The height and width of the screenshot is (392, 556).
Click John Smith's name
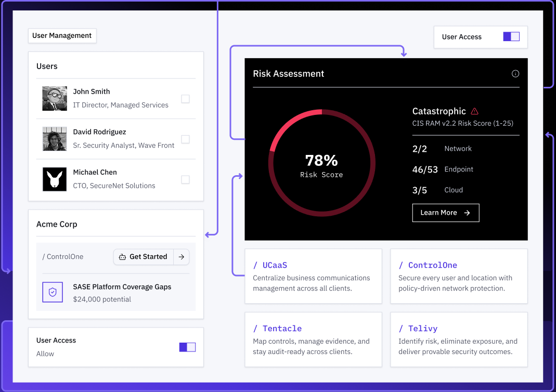[x=92, y=92]
